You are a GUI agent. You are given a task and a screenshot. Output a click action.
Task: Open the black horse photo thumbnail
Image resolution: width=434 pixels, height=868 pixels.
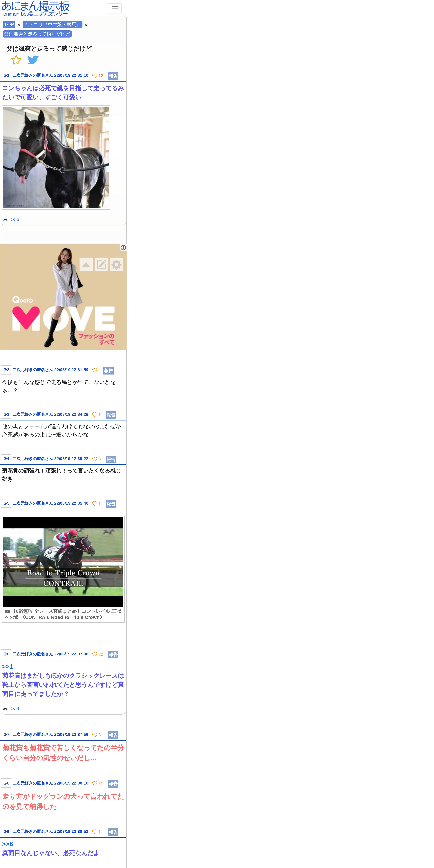pos(56,157)
